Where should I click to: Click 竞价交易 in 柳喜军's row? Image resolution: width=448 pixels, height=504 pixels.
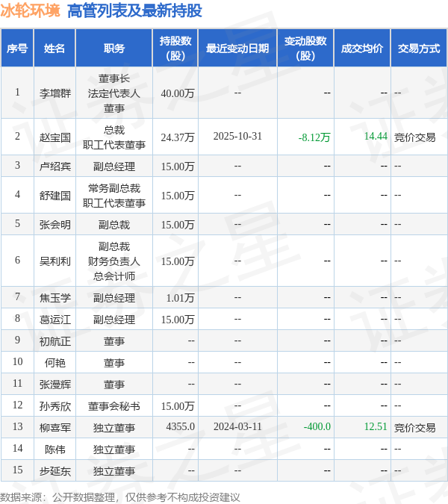[415, 428]
